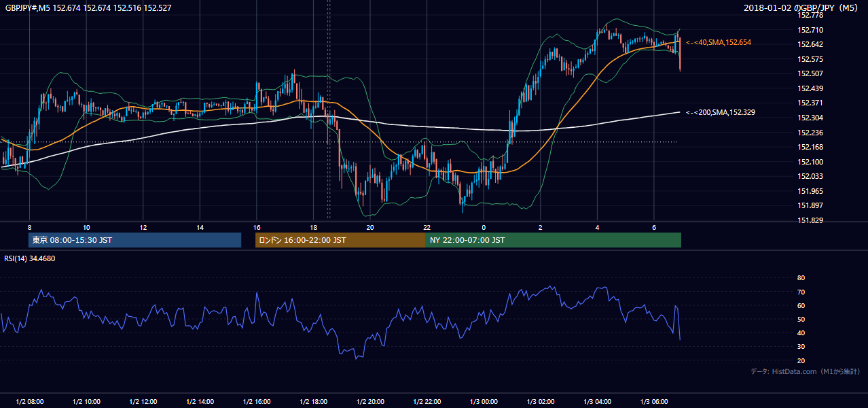868x408 pixels.
Task: Click the RSI scale value 80
Action: 801,278
